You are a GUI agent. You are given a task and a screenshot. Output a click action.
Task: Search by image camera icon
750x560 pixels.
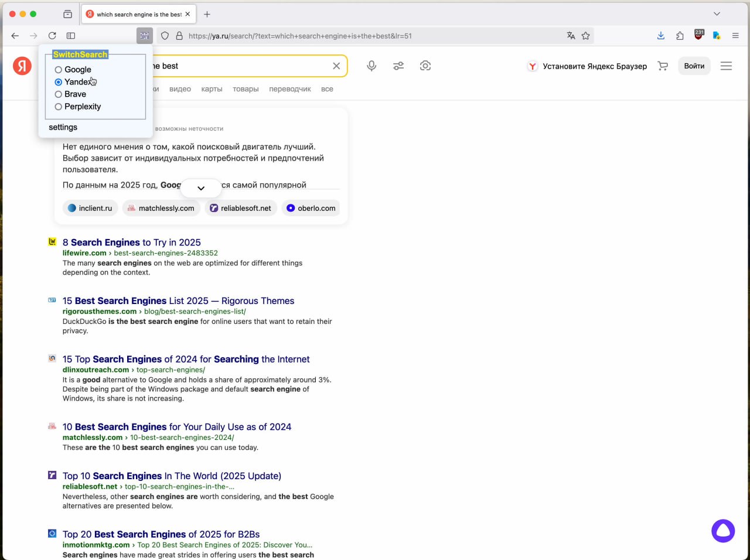[425, 66]
